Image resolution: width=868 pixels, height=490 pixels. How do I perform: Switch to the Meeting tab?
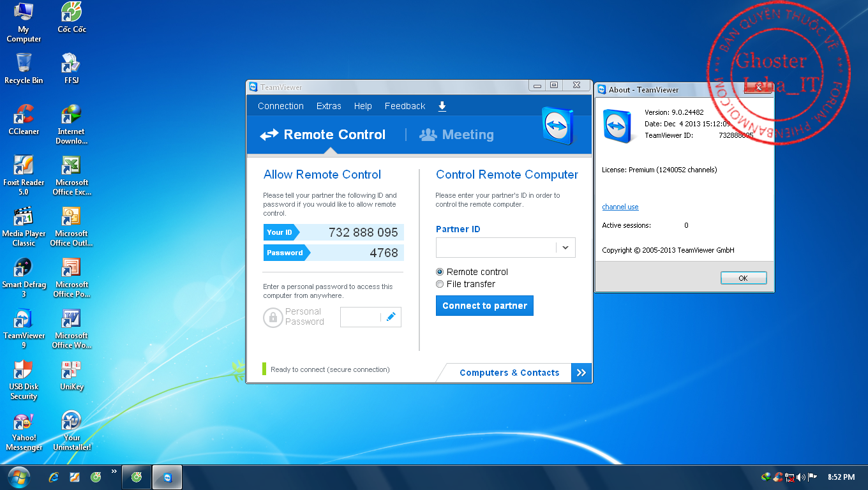[x=457, y=135]
